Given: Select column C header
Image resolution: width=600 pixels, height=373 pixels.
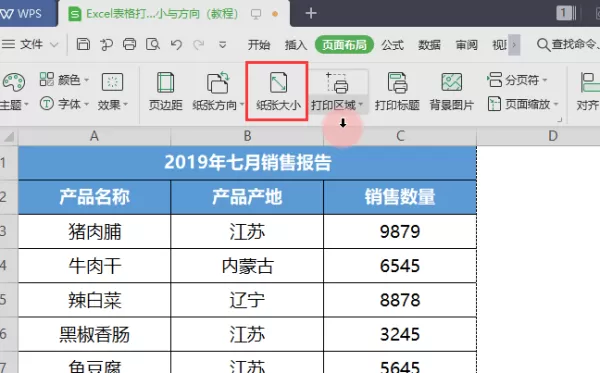Looking at the screenshot, I should 400,136.
